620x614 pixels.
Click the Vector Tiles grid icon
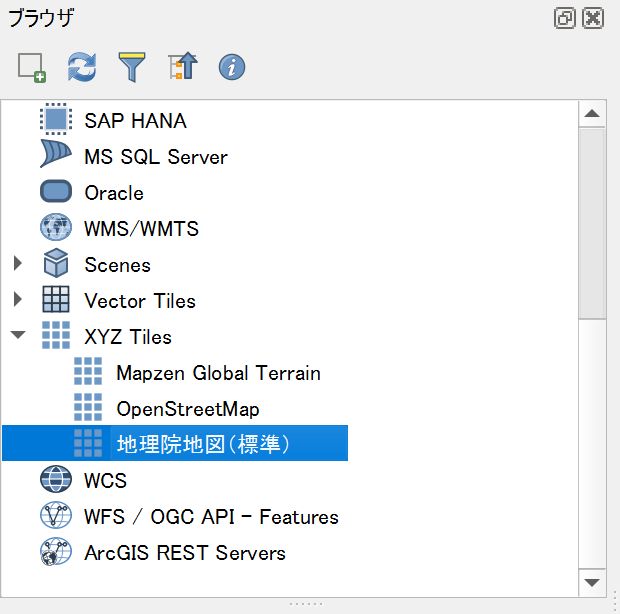(x=56, y=299)
